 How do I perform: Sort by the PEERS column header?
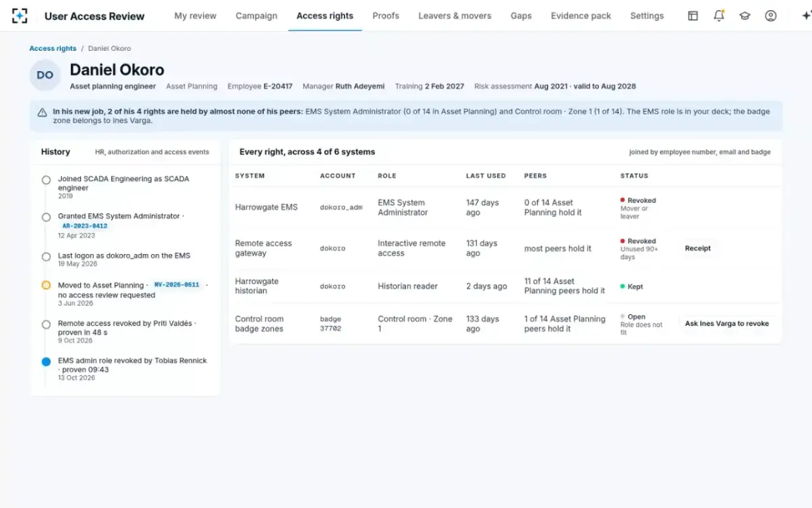click(536, 175)
